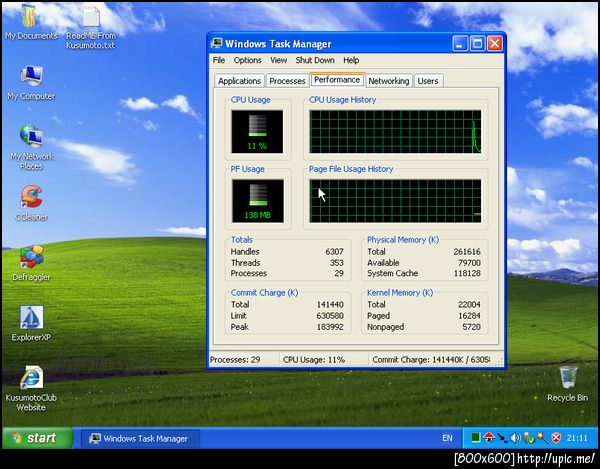The width and height of the screenshot is (600, 469).
Task: Click the Page File Usage History graph
Action: pyautogui.click(x=395, y=201)
